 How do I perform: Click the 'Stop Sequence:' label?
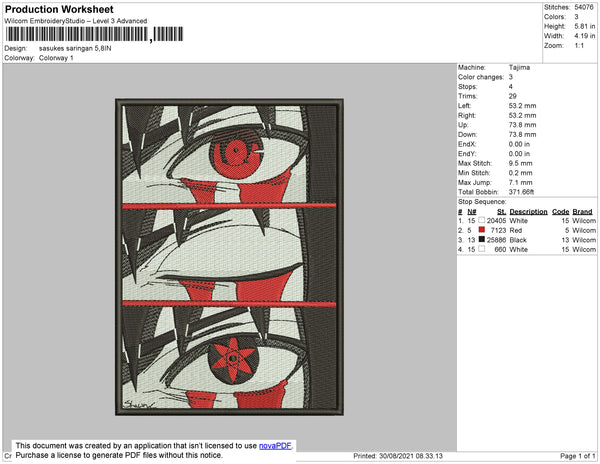pyautogui.click(x=482, y=202)
